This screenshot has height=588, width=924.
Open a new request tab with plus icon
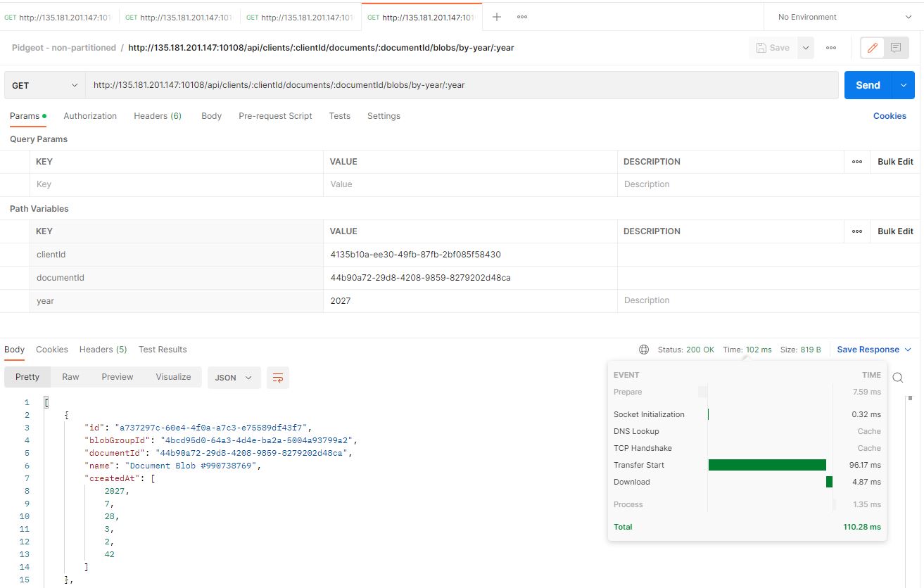496,17
